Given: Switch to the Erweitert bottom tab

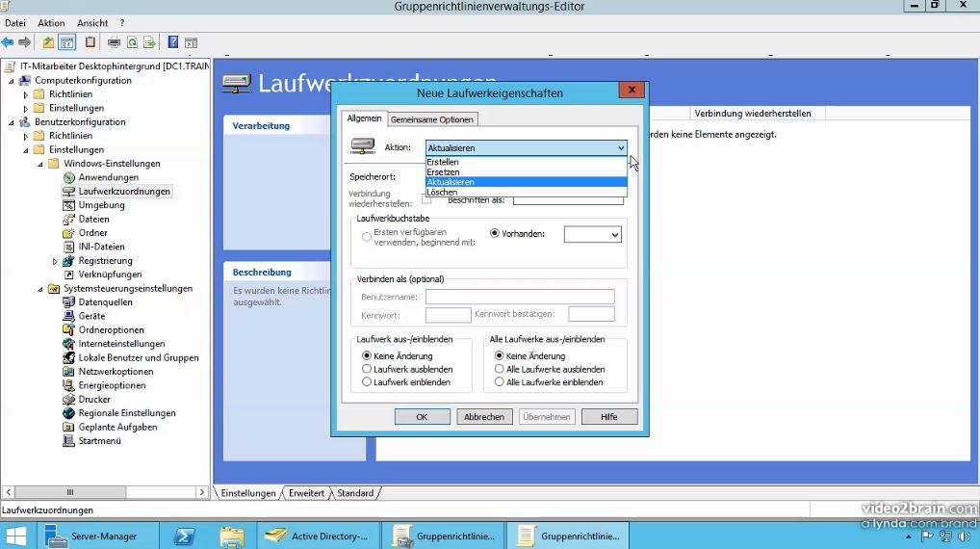Looking at the screenshot, I should (x=306, y=493).
